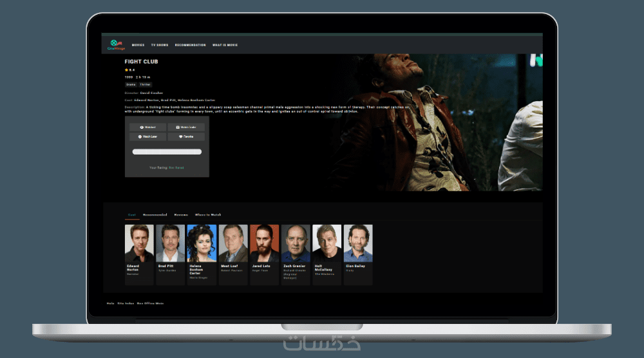Click the name 'Eion Bailey' on card
Image resolution: width=644 pixels, height=358 pixels.
point(355,266)
